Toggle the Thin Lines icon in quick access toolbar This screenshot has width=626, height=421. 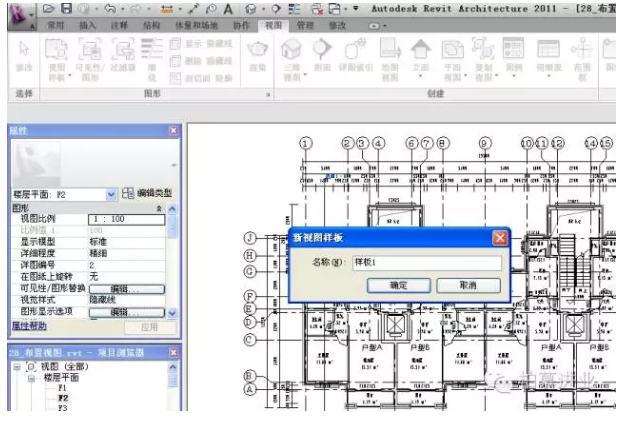pos(294,9)
